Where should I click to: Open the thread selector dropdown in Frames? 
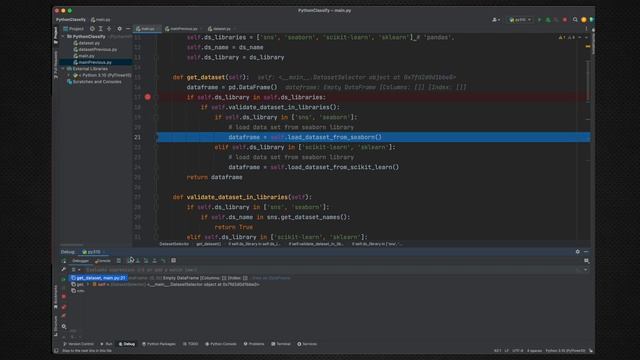click(x=76, y=269)
